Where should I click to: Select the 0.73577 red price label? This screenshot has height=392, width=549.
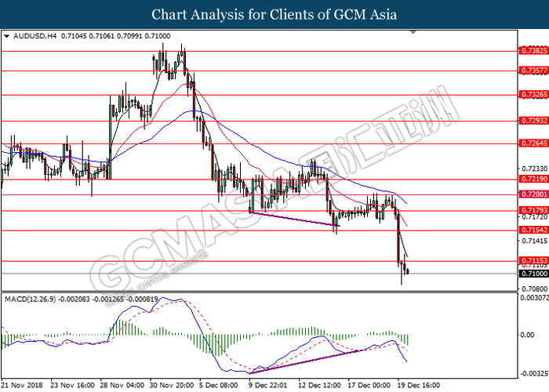pyautogui.click(x=530, y=70)
